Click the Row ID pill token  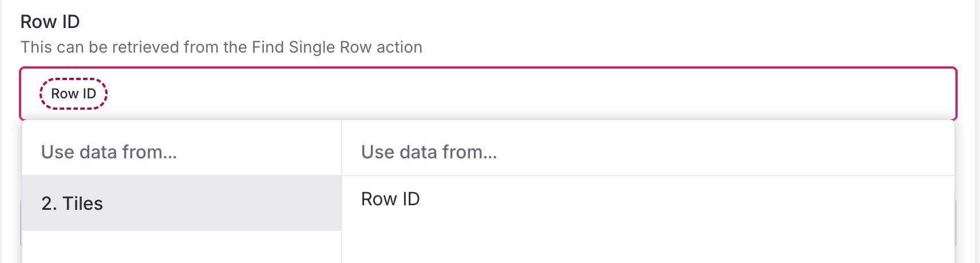point(73,94)
